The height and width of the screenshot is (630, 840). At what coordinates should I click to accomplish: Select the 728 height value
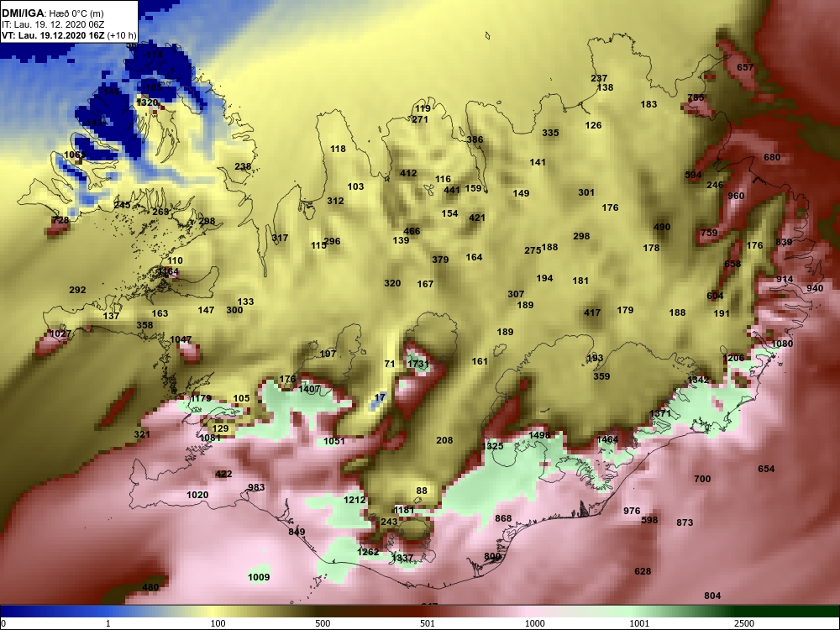60,220
